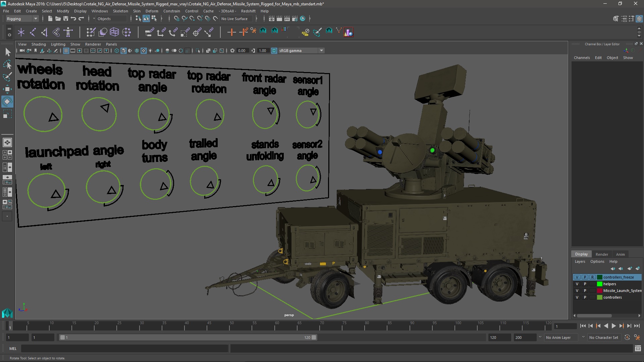The height and width of the screenshot is (362, 644).
Task: Open the Rigging menu set dropdown
Action: tap(22, 19)
